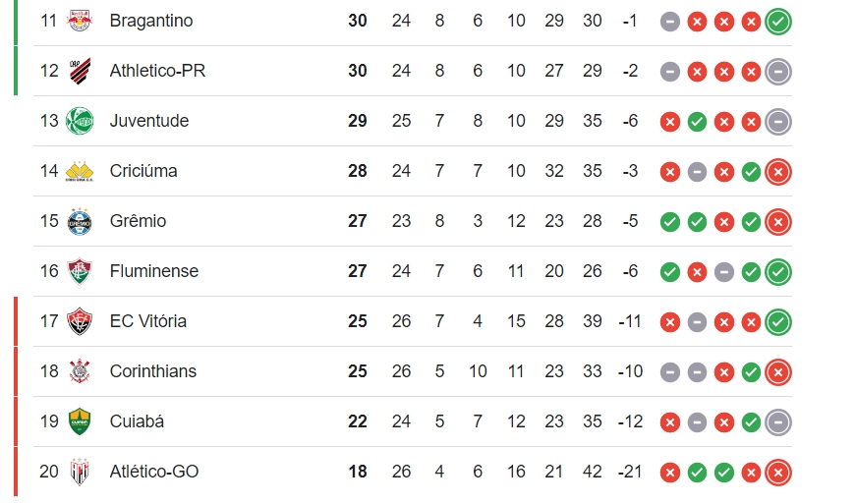Open the Grêmio team name link
The image size is (855, 504).
coord(138,221)
